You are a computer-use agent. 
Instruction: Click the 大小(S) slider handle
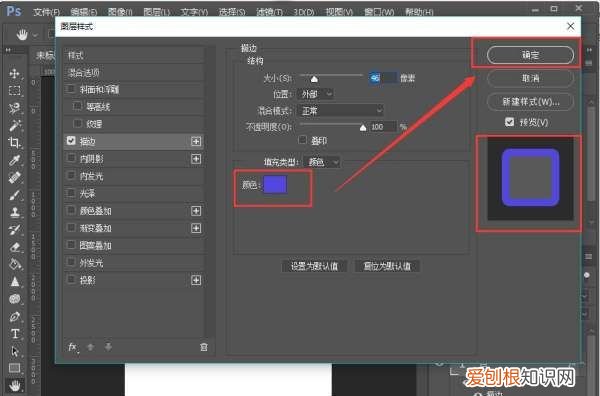click(x=314, y=79)
